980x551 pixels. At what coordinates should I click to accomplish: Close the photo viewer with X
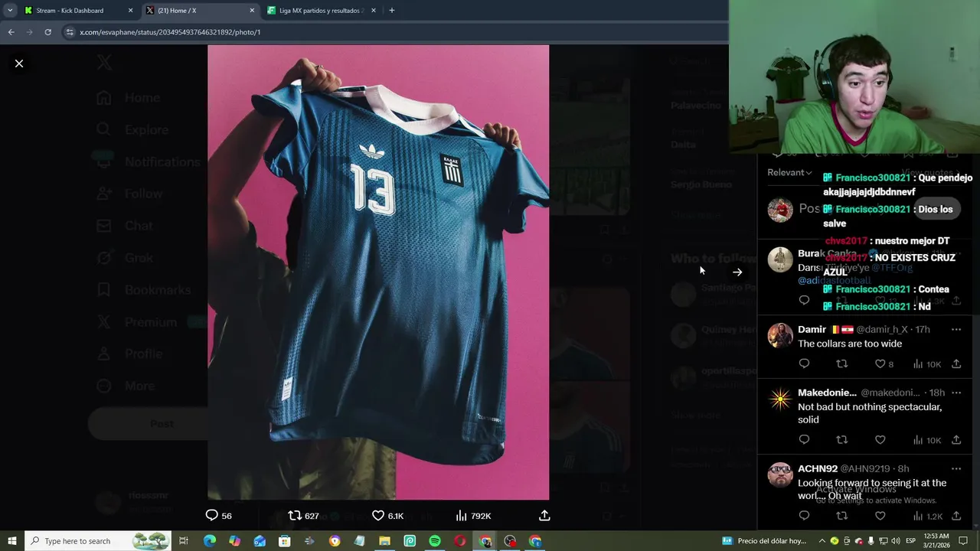click(19, 64)
